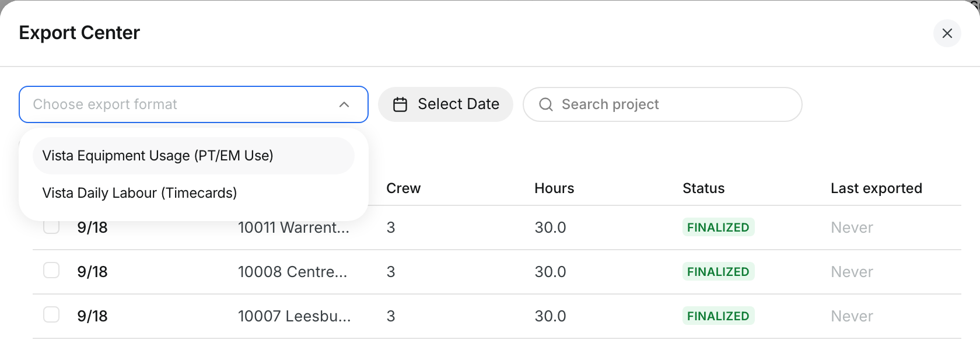
Task: Sort by the Hours column header
Action: 554,188
